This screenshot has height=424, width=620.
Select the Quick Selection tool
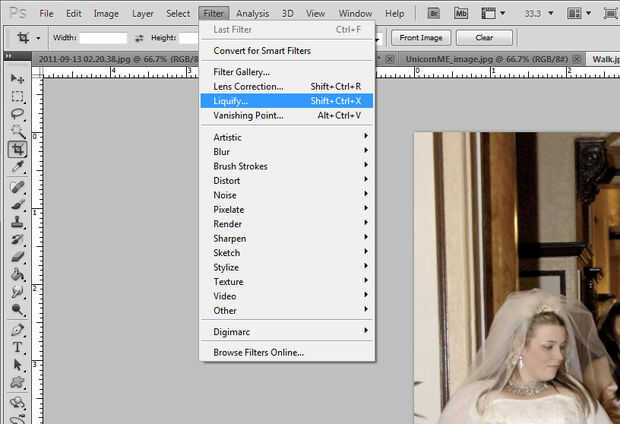point(17,131)
